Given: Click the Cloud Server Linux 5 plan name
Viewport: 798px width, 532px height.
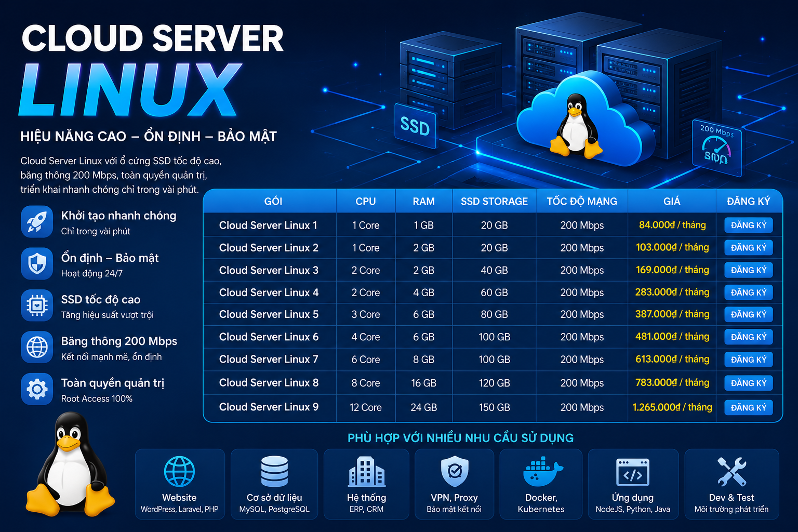Looking at the screenshot, I should [x=269, y=314].
